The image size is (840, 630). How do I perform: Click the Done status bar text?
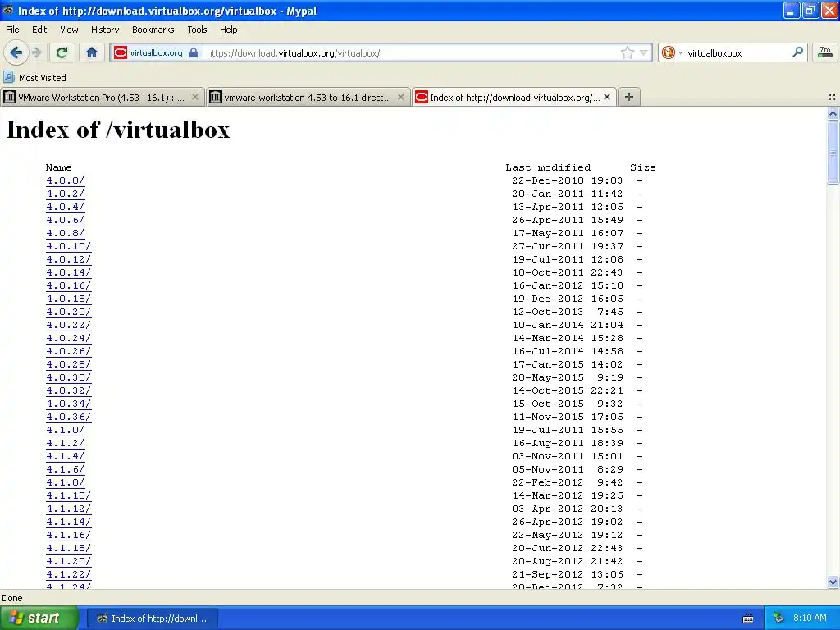11,598
